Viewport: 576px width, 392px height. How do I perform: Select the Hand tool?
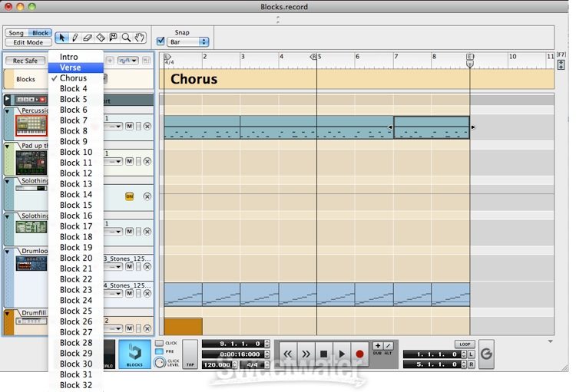pyautogui.click(x=139, y=38)
